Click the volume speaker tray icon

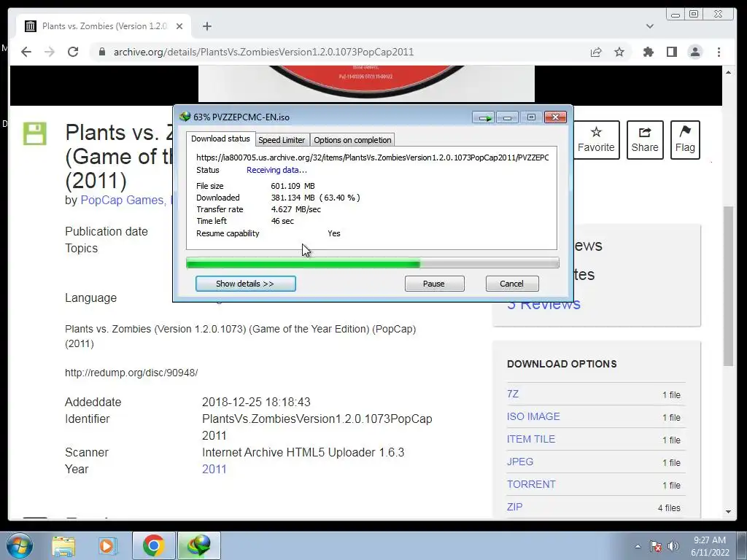pos(673,546)
